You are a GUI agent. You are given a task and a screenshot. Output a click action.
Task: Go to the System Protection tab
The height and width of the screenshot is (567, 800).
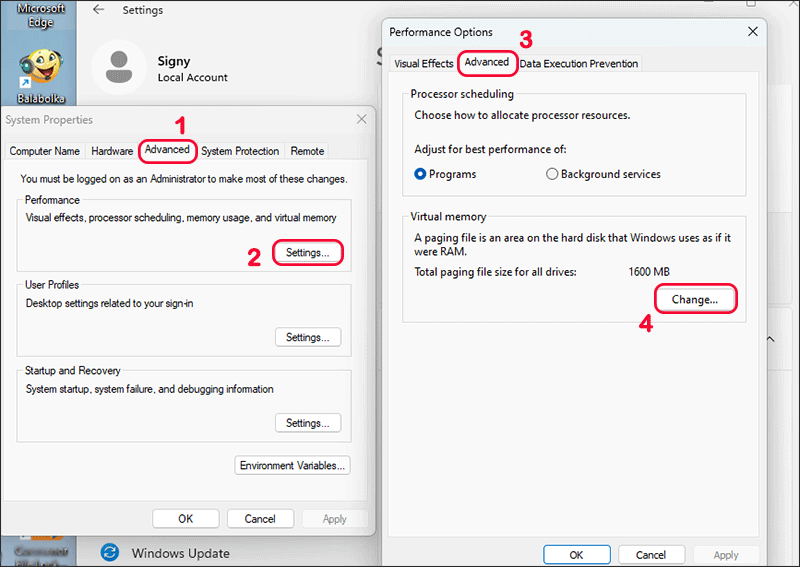pos(240,151)
